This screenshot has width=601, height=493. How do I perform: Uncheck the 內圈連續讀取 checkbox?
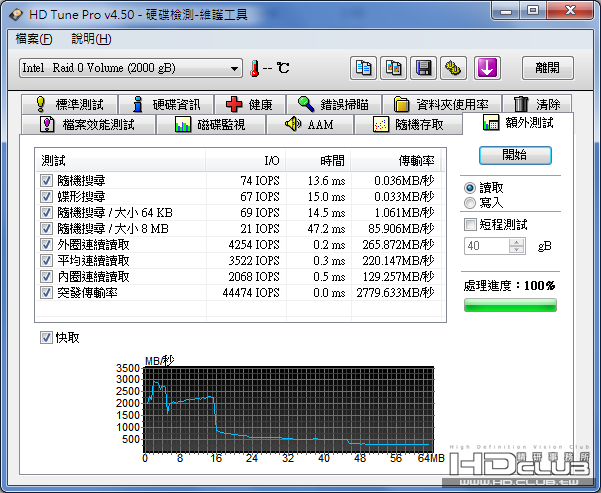tap(46, 276)
